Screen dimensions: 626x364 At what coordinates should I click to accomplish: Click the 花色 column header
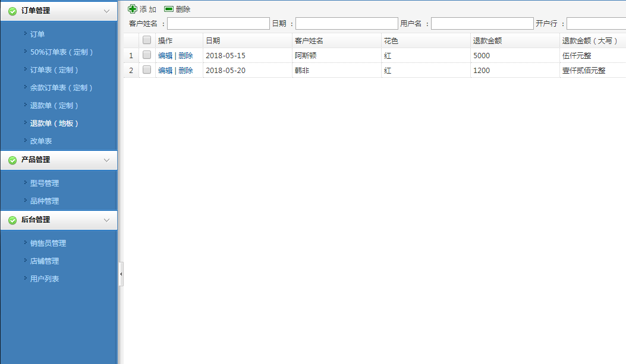point(426,40)
